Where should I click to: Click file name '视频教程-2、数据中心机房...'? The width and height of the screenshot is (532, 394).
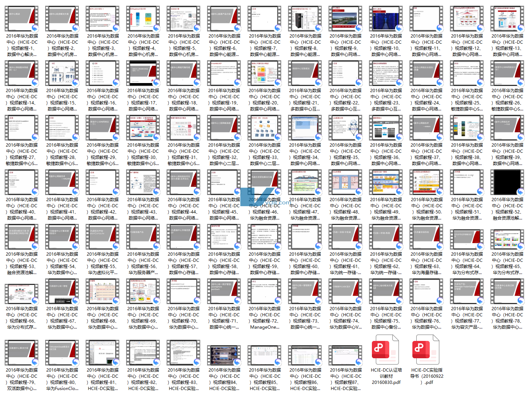62,45
